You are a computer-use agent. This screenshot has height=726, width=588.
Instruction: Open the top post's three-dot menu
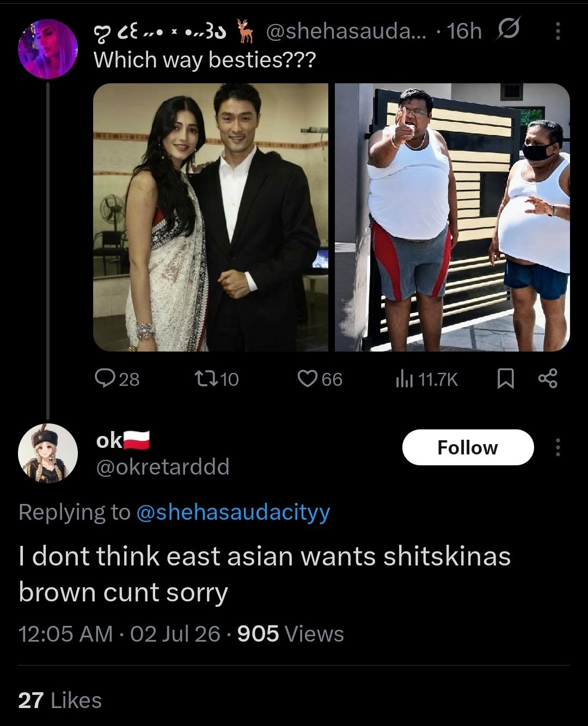click(558, 31)
